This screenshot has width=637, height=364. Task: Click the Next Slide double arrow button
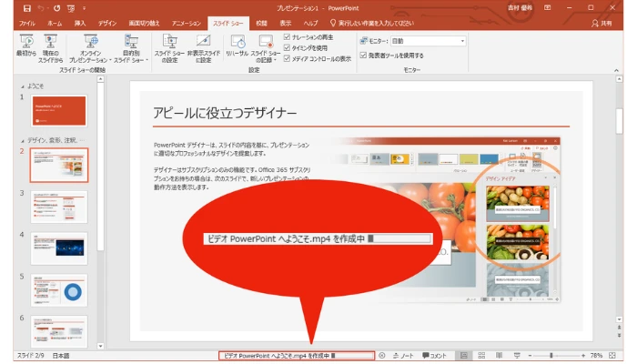click(x=619, y=336)
